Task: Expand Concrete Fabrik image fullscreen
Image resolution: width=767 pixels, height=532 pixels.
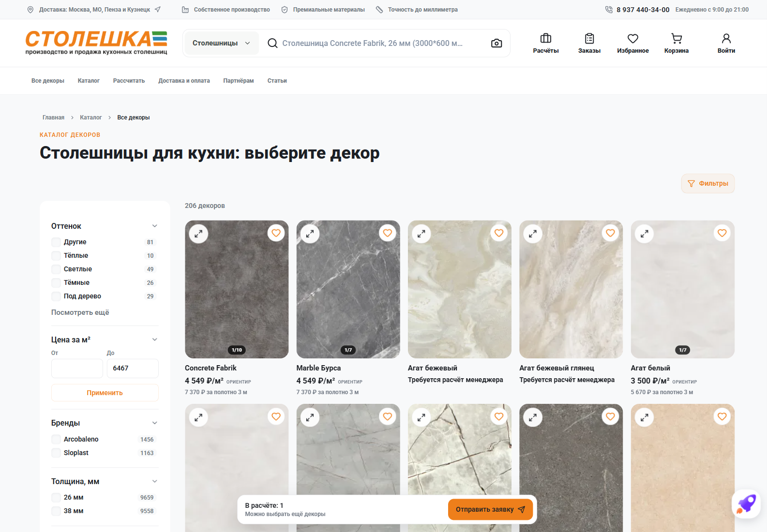Action: [x=198, y=234]
